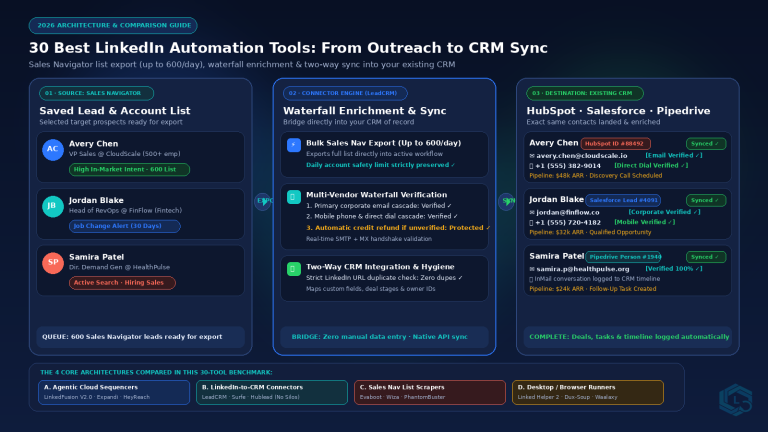Click the green icon beside Two-Way CRM Integration

click(x=294, y=269)
